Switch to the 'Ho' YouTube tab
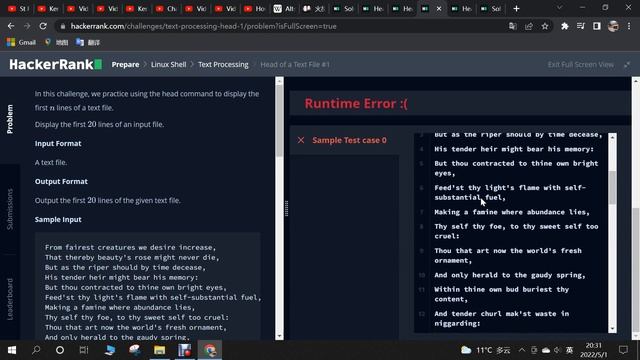 click(255, 9)
